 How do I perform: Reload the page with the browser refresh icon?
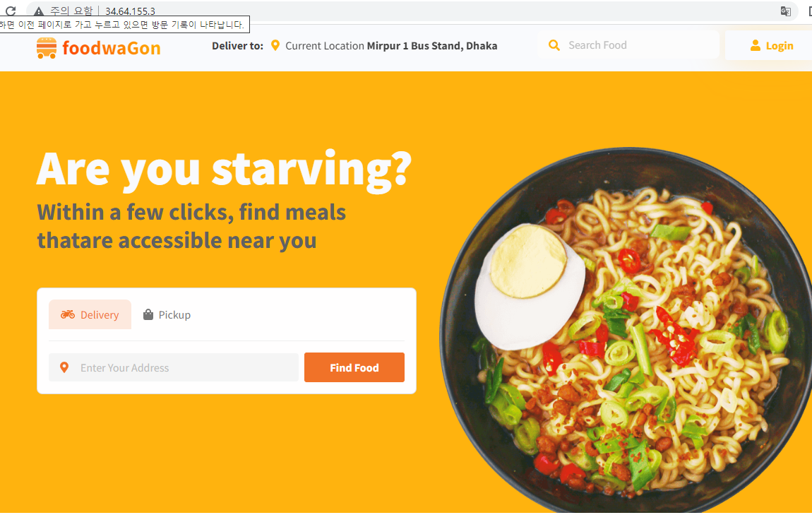11,11
